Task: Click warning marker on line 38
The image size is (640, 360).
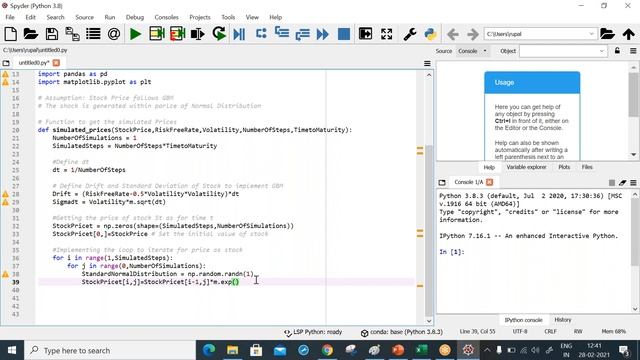Action: click(x=5, y=274)
